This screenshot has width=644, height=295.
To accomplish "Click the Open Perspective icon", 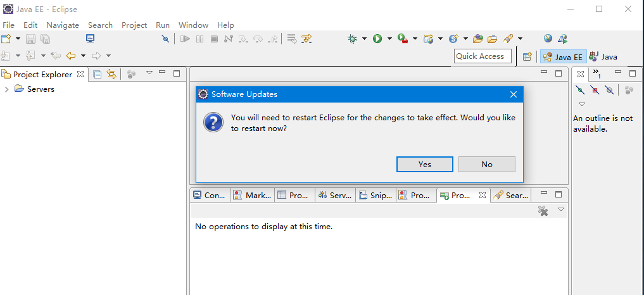I will point(527,57).
